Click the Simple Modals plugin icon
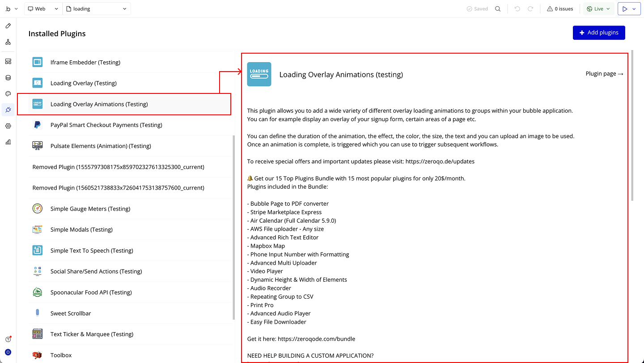Viewport: 644px width, 363px height. (38, 229)
